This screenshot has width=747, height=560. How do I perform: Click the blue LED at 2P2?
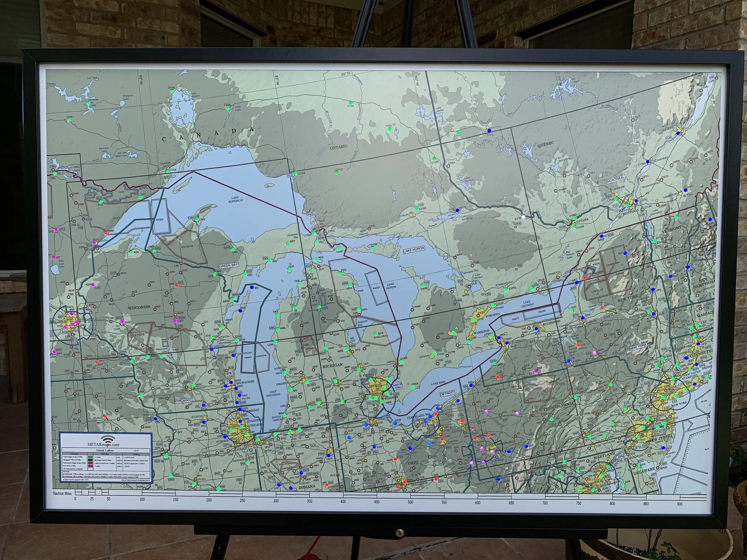252,287
